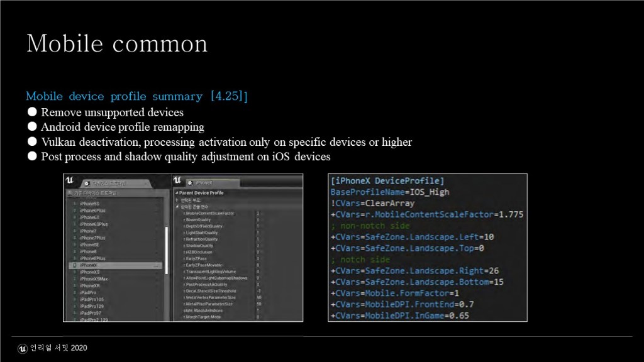The width and height of the screenshot is (644, 362).
Task: Click the gear icon on the iPhoneX tab
Action: pyautogui.click(x=190, y=183)
